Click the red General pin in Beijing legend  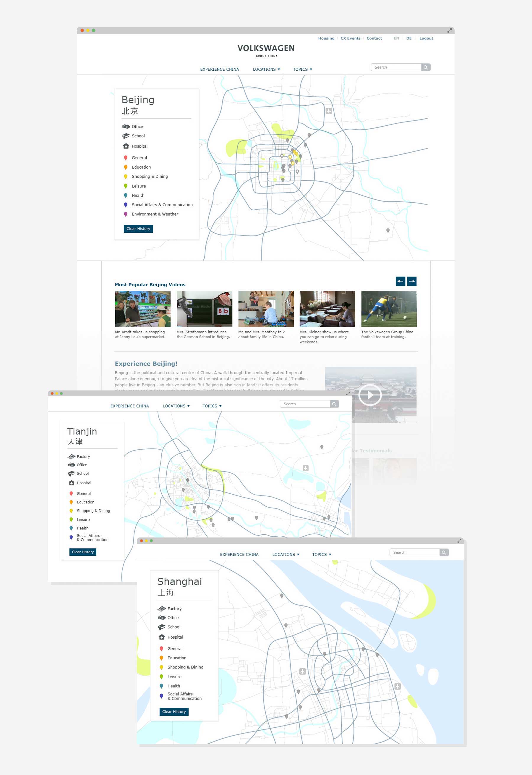(x=126, y=158)
